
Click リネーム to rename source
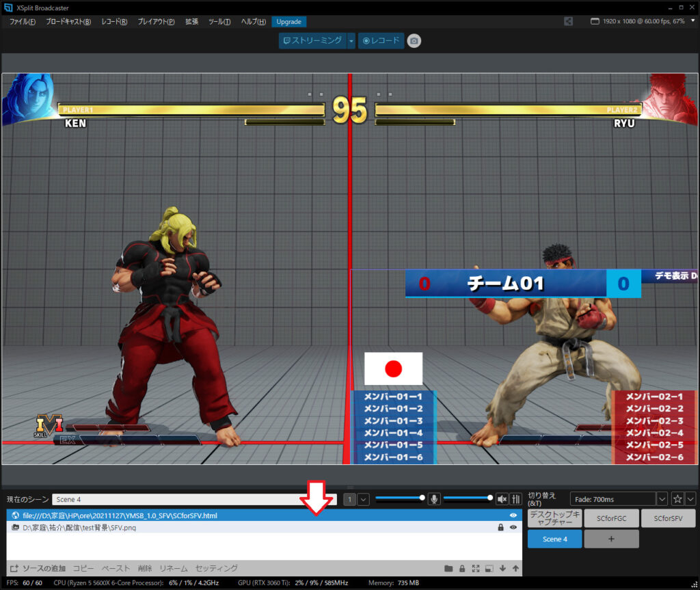coord(173,568)
